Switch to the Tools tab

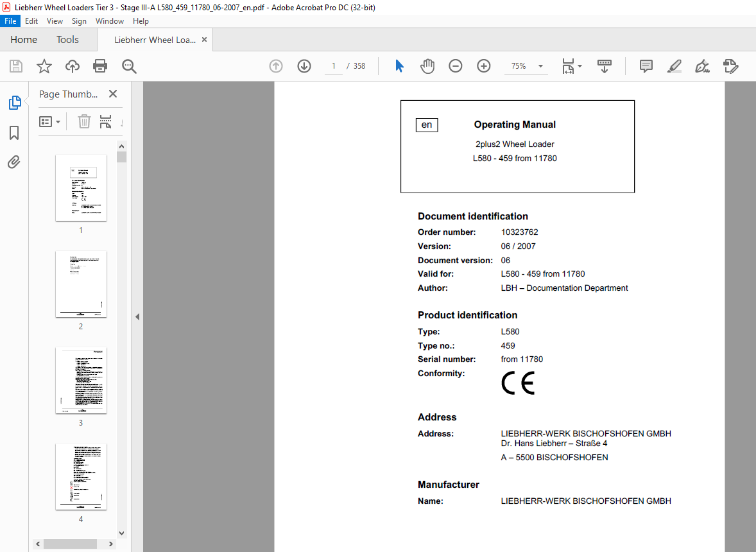pyautogui.click(x=67, y=40)
